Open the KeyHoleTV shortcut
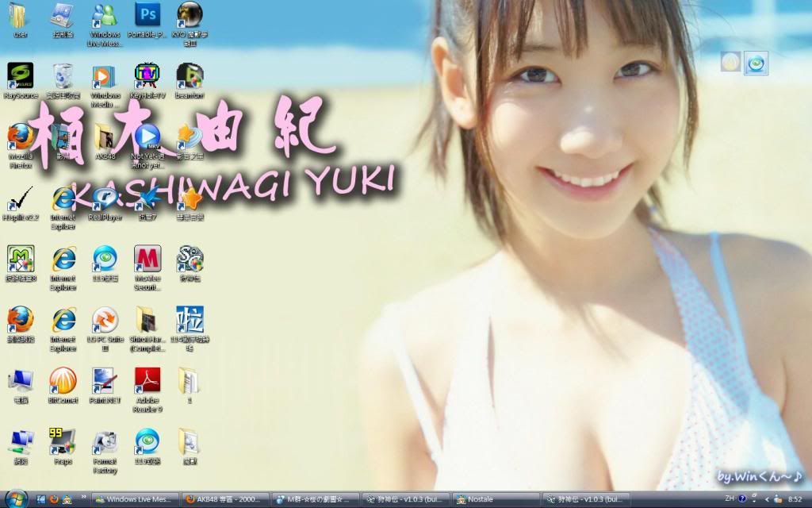812x508 pixels. (x=147, y=75)
